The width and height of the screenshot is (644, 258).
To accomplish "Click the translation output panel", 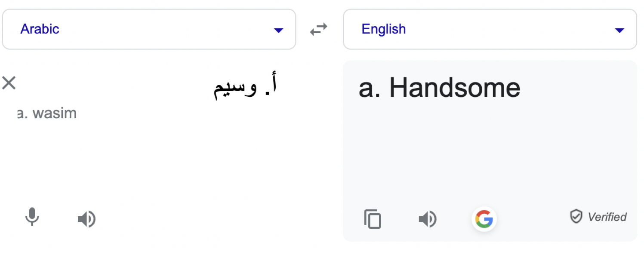I will click(x=490, y=150).
